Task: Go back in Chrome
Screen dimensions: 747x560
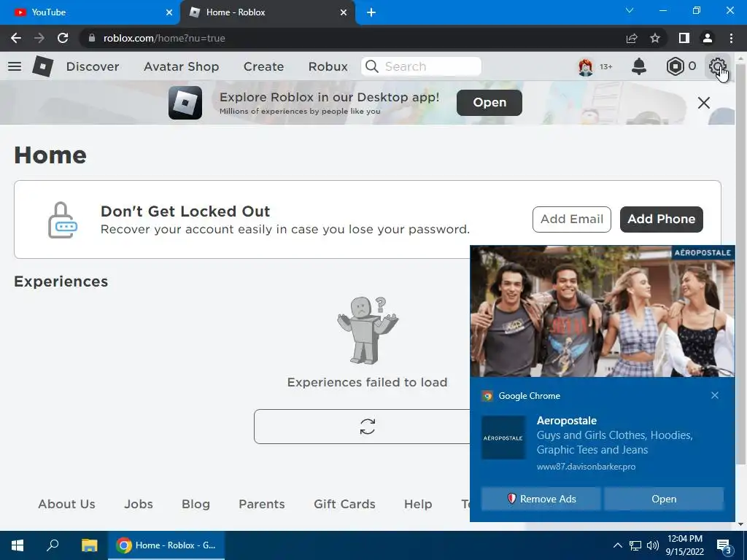Action: (x=16, y=38)
